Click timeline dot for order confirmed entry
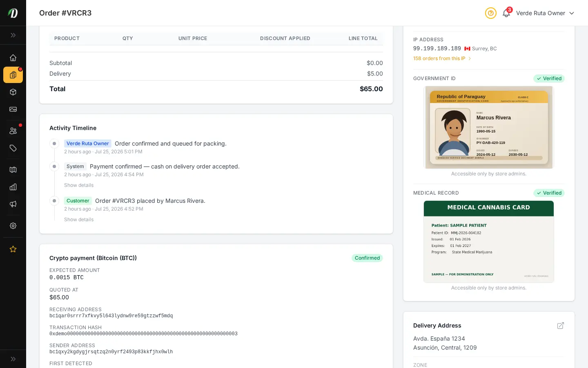Screen dimensions: 588x368 point(54,144)
